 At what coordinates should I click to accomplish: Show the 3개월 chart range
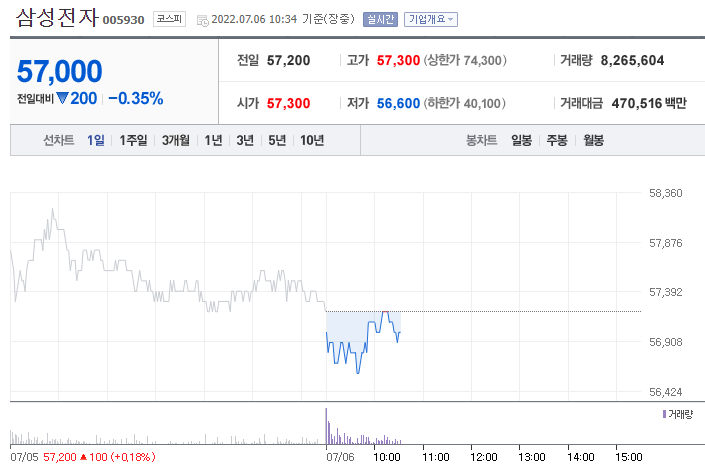[x=176, y=141]
